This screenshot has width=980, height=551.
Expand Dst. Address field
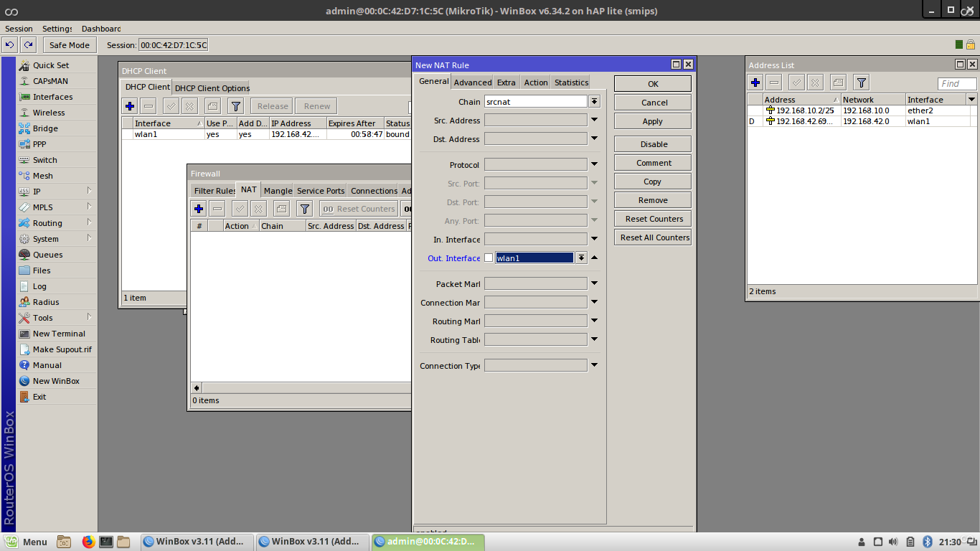tap(594, 138)
